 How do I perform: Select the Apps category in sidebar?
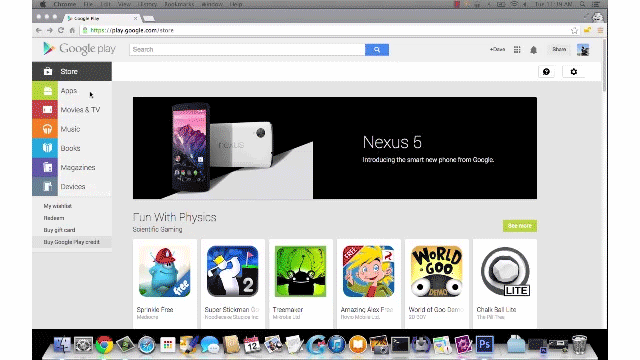(72, 91)
